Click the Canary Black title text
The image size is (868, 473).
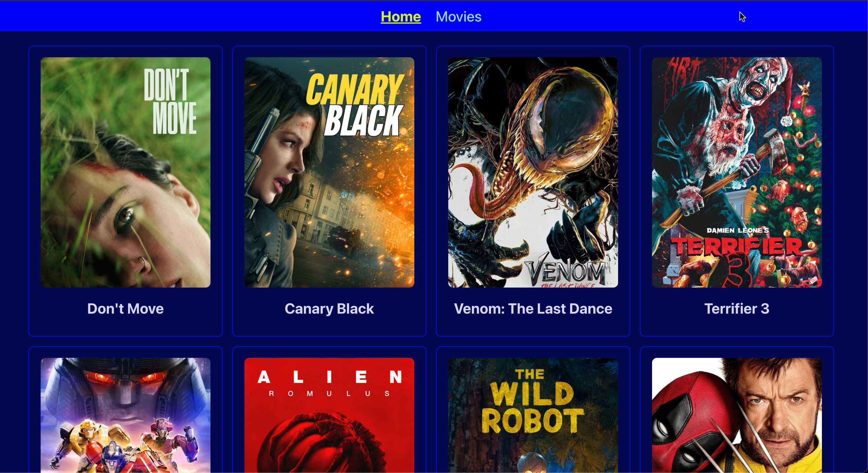[329, 308]
